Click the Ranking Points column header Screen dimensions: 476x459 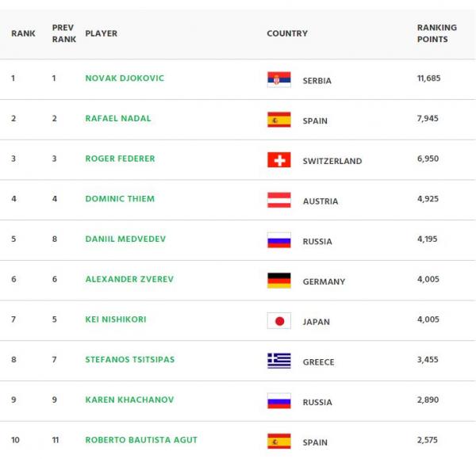click(x=436, y=33)
